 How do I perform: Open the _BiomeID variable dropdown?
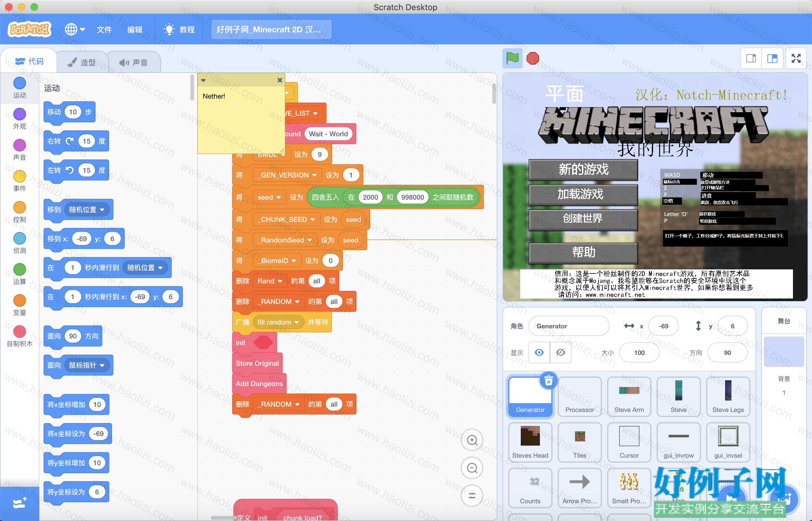(x=277, y=261)
